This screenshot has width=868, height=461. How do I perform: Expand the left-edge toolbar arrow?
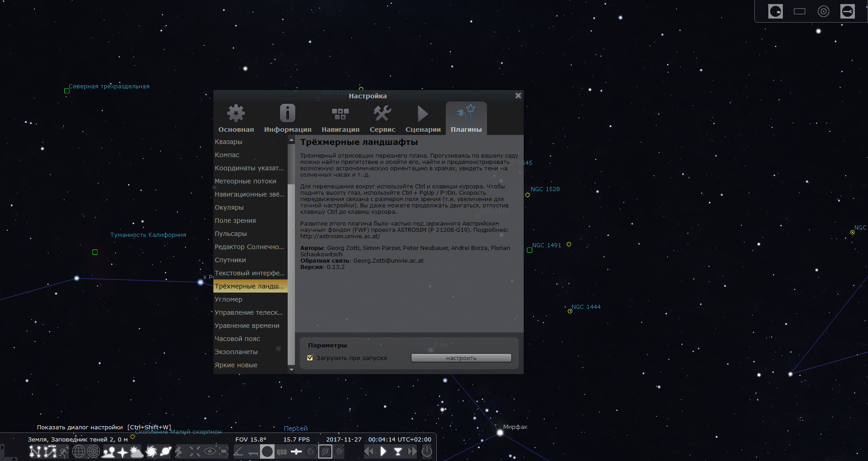pyautogui.click(x=2, y=447)
